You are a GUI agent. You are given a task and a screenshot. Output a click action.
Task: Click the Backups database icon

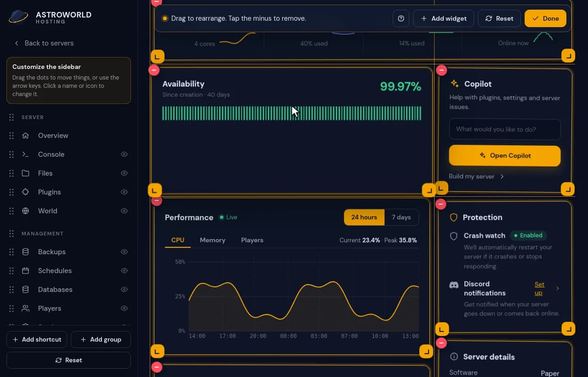[26, 252]
